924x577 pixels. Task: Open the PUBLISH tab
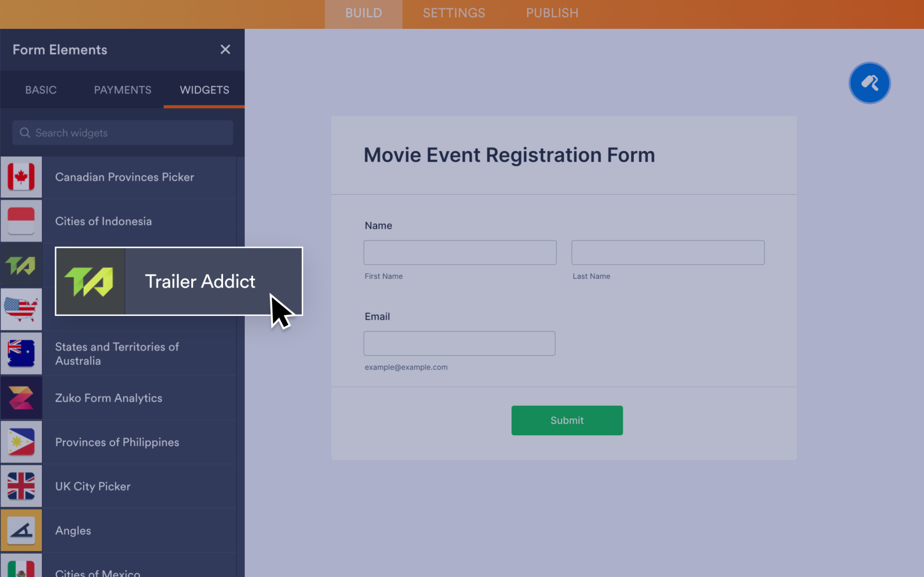[x=552, y=13]
